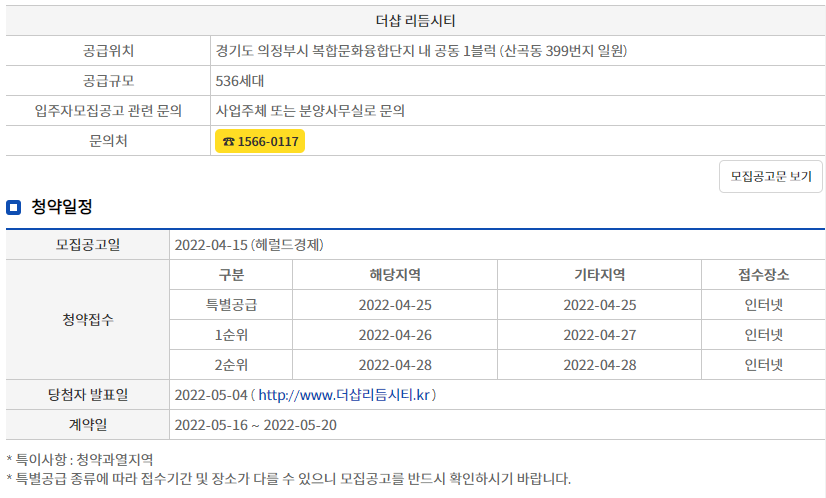
Task: Select the 2022-04-27 date cell
Action: coord(599,335)
